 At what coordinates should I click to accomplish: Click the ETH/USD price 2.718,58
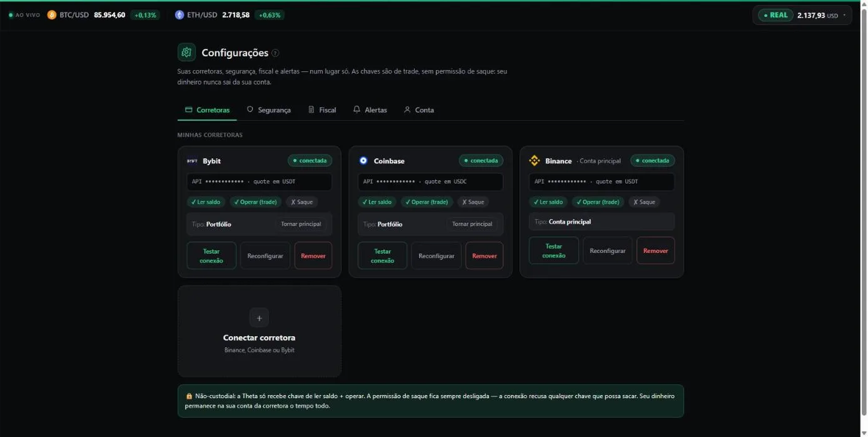tap(236, 15)
